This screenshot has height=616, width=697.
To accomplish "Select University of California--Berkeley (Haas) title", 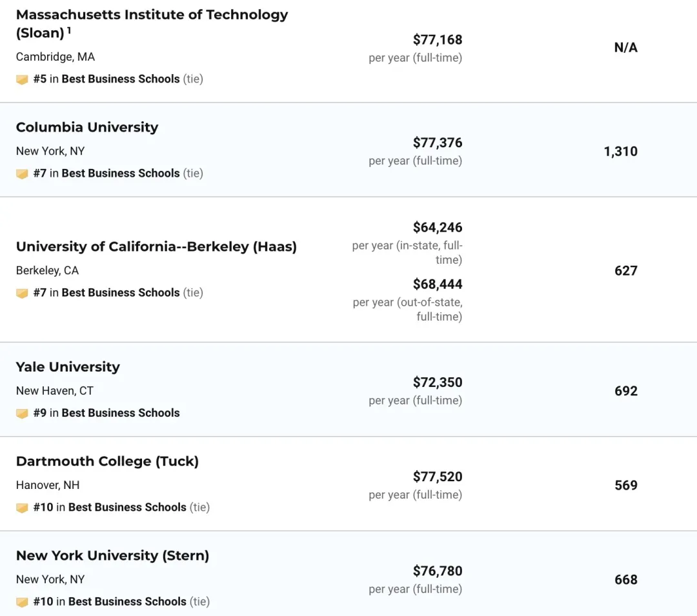I will click(156, 246).
